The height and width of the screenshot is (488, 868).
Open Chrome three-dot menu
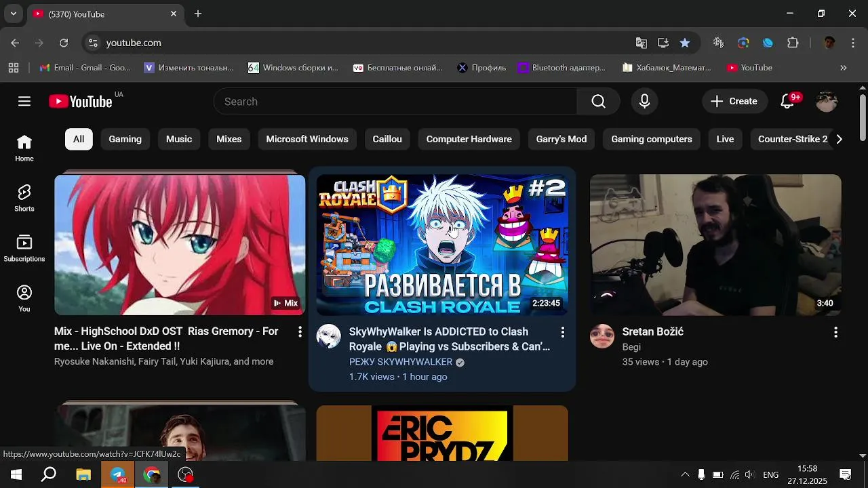[852, 43]
